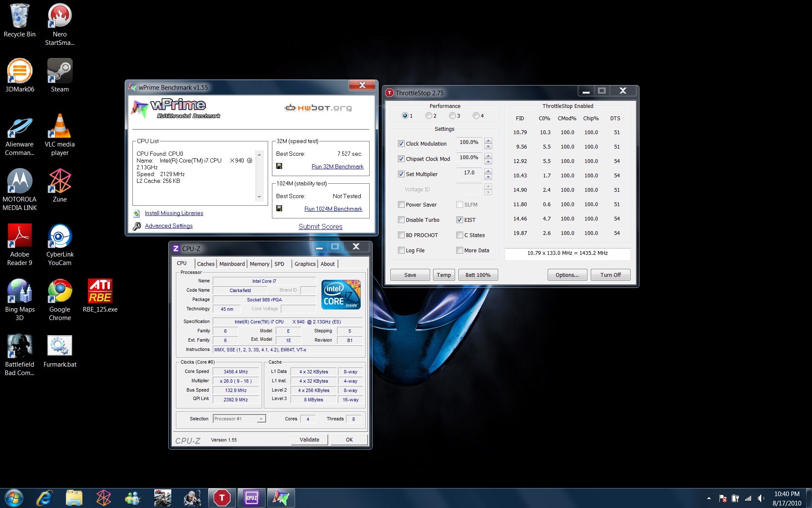
Task: Show hidden tray icons arrow
Action: [x=709, y=498]
